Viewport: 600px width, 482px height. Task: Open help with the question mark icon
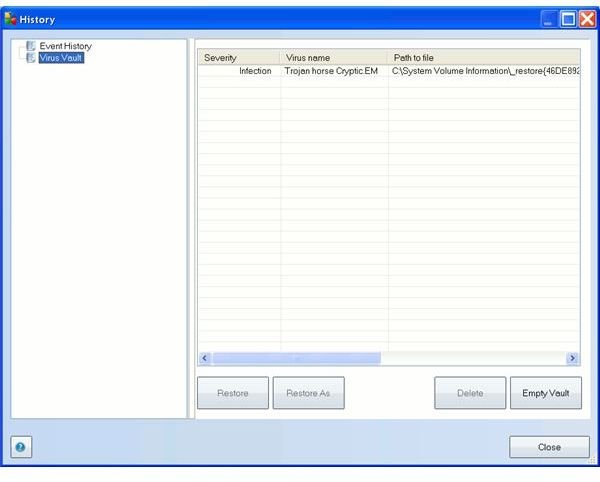pyautogui.click(x=21, y=446)
